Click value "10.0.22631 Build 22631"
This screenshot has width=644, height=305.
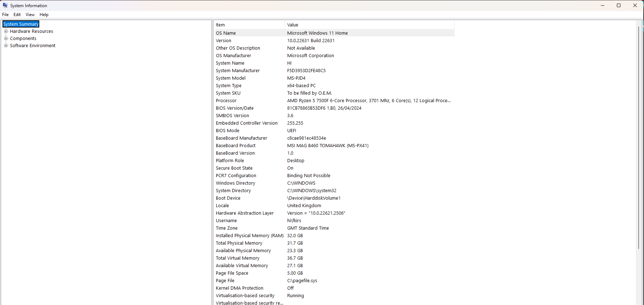[311, 40]
